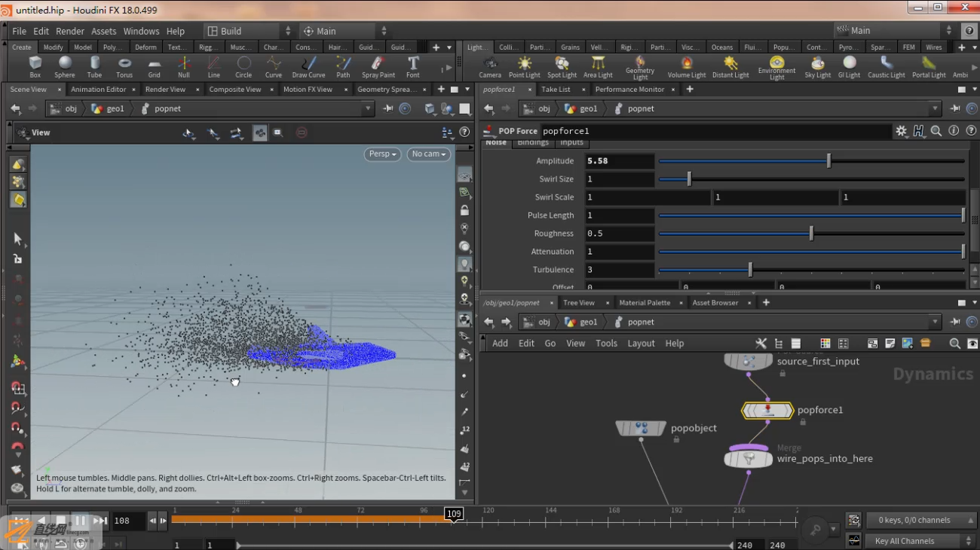Viewport: 980px width, 550px height.
Task: Add a Sky Light
Action: pyautogui.click(x=818, y=67)
